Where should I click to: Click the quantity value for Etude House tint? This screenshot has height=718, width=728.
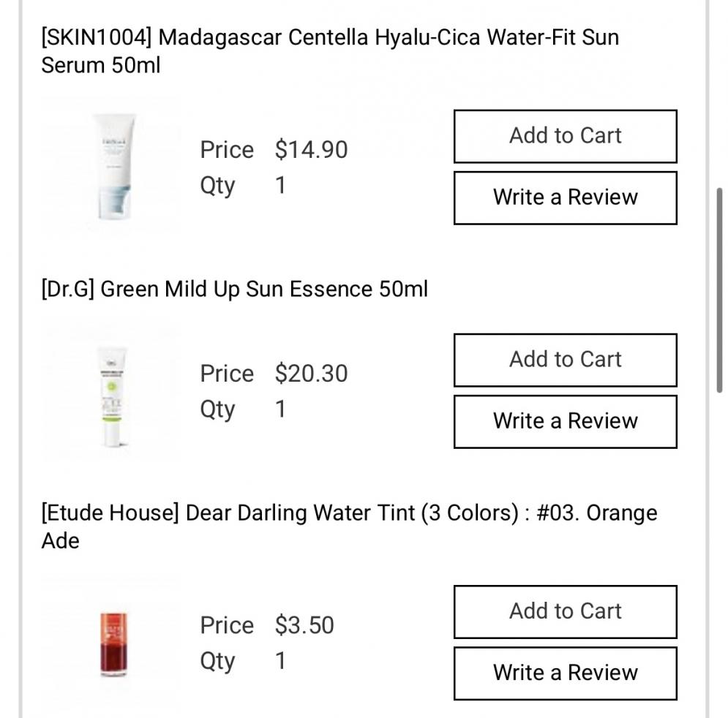(280, 661)
